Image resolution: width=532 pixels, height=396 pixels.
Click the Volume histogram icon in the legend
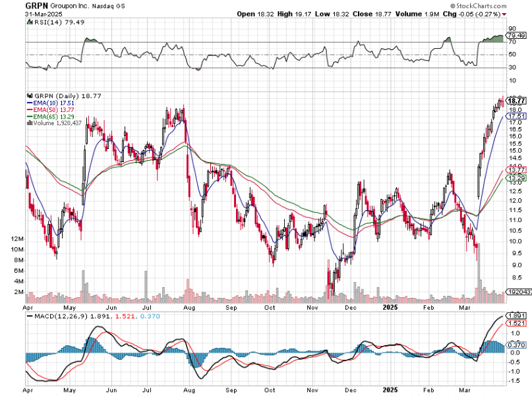pyautogui.click(x=30, y=122)
